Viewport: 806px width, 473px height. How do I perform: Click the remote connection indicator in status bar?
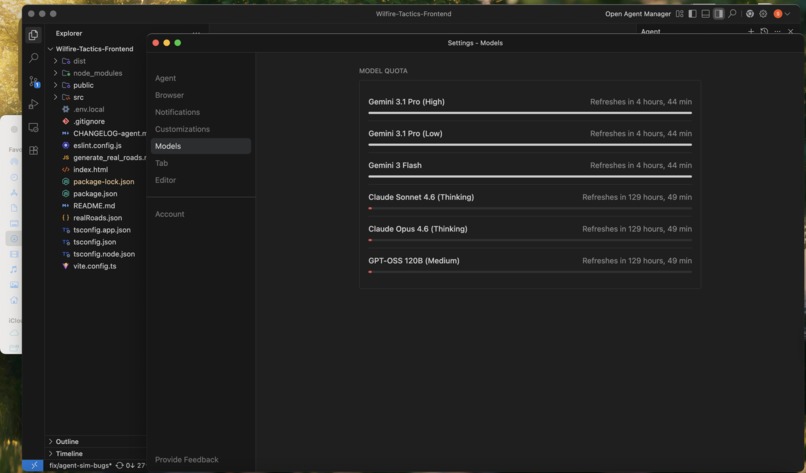coord(33,465)
